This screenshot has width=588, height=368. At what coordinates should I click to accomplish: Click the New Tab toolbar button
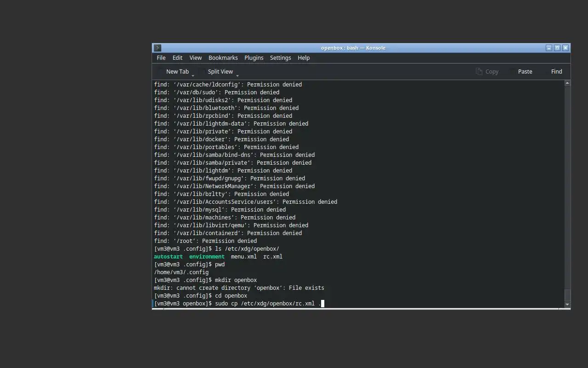pyautogui.click(x=173, y=71)
